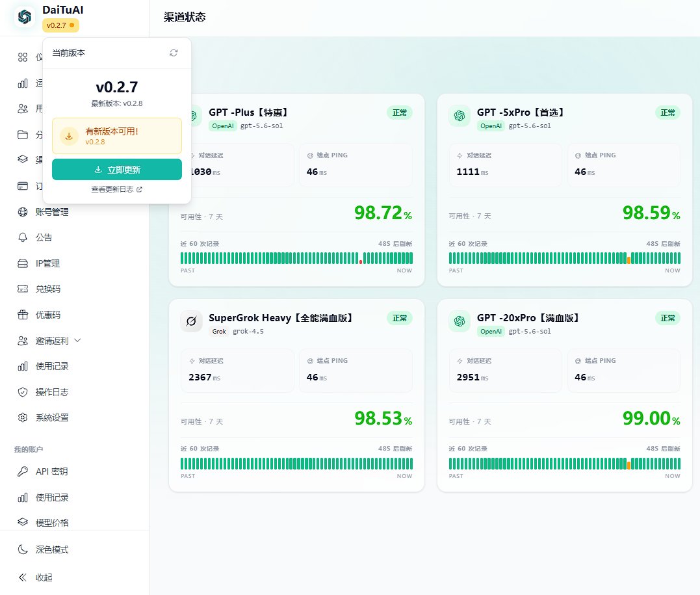Click the DaiTuAI logo icon
This screenshot has height=595, width=700.
24,16
